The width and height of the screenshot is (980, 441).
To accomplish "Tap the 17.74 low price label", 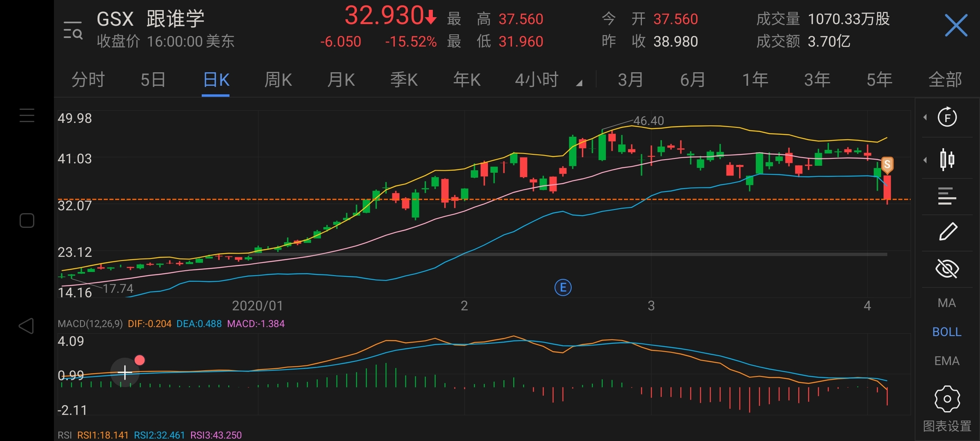I will point(118,289).
